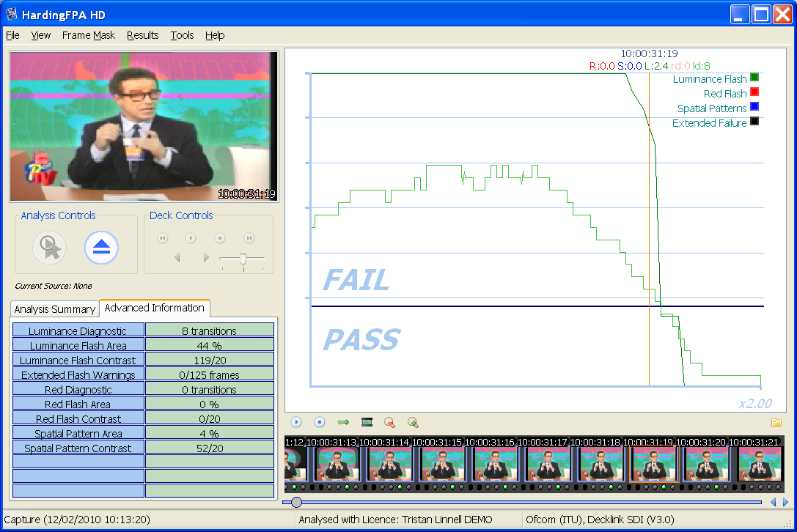The width and height of the screenshot is (797, 532).
Task: Click the deck step-forward triangle
Action: (206, 258)
